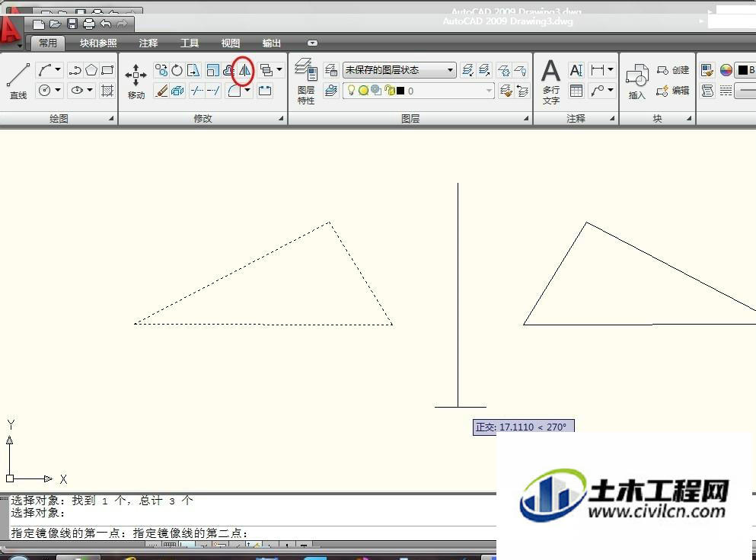Expand the 绘图 panel title arrow
This screenshot has height=560, width=756.
[111, 118]
